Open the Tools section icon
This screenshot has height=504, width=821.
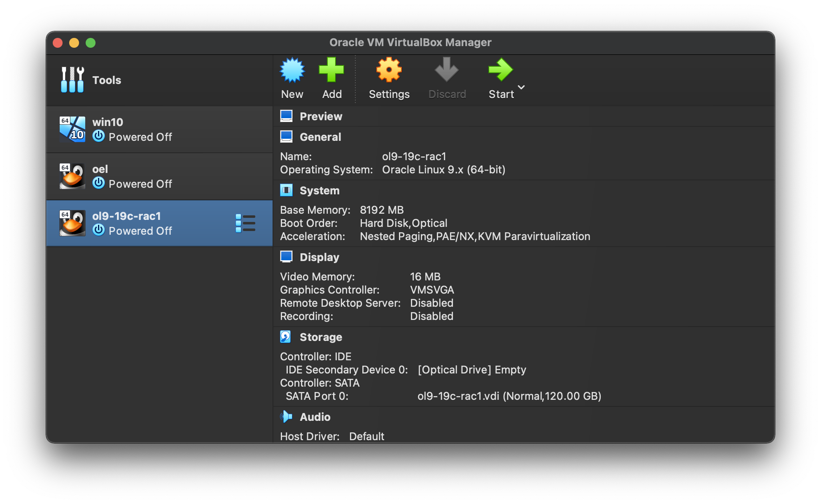coord(72,80)
